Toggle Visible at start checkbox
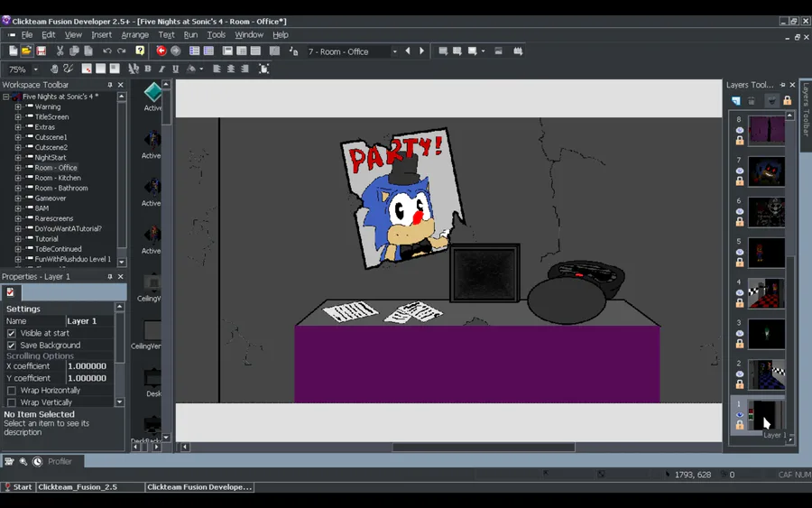 pyautogui.click(x=12, y=333)
